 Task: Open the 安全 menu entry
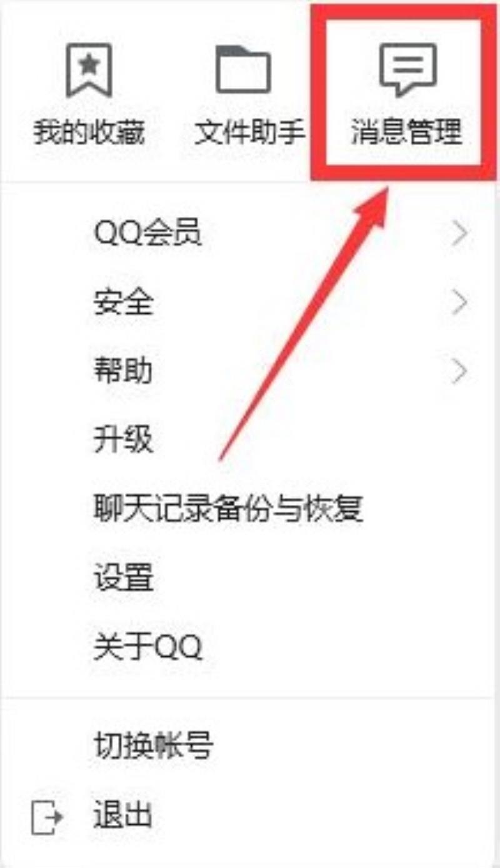(x=250, y=303)
